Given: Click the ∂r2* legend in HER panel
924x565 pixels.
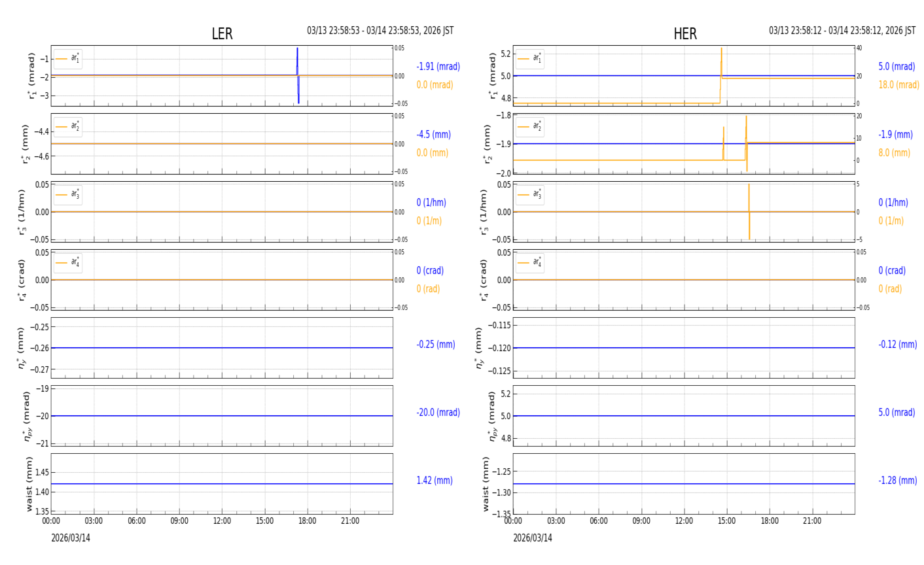Looking at the screenshot, I should pos(529,127).
